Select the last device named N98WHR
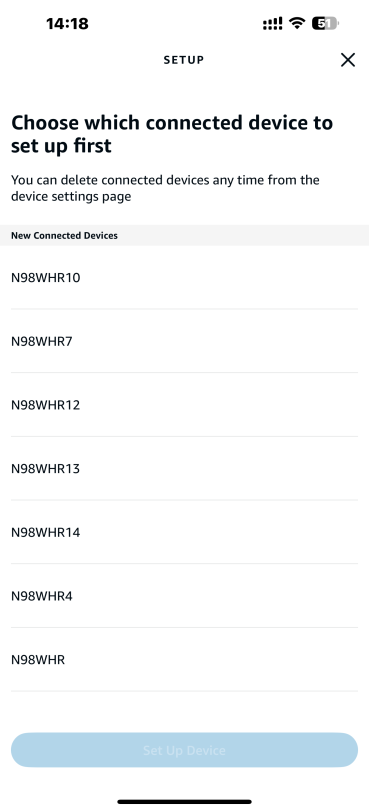369x809 pixels. 184,659
